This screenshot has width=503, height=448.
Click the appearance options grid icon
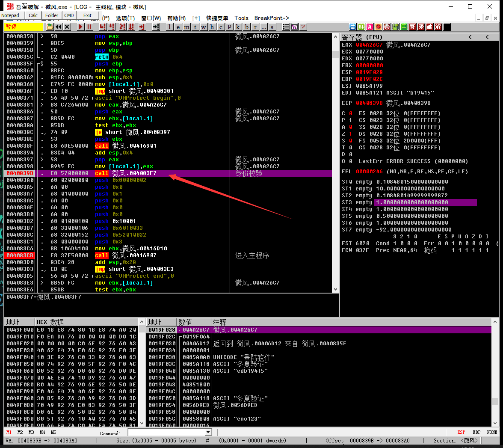pos(294,27)
